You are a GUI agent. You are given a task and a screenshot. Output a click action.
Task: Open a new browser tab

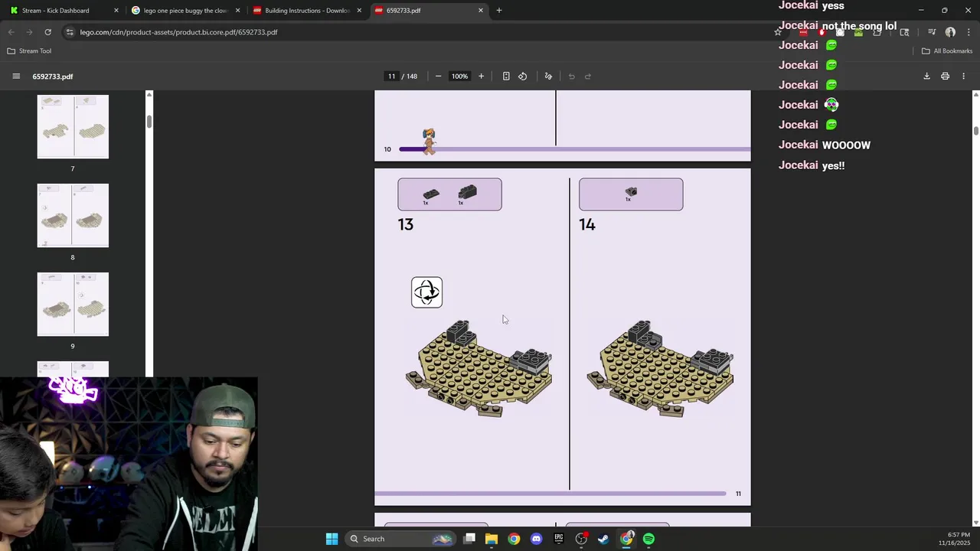tap(499, 11)
